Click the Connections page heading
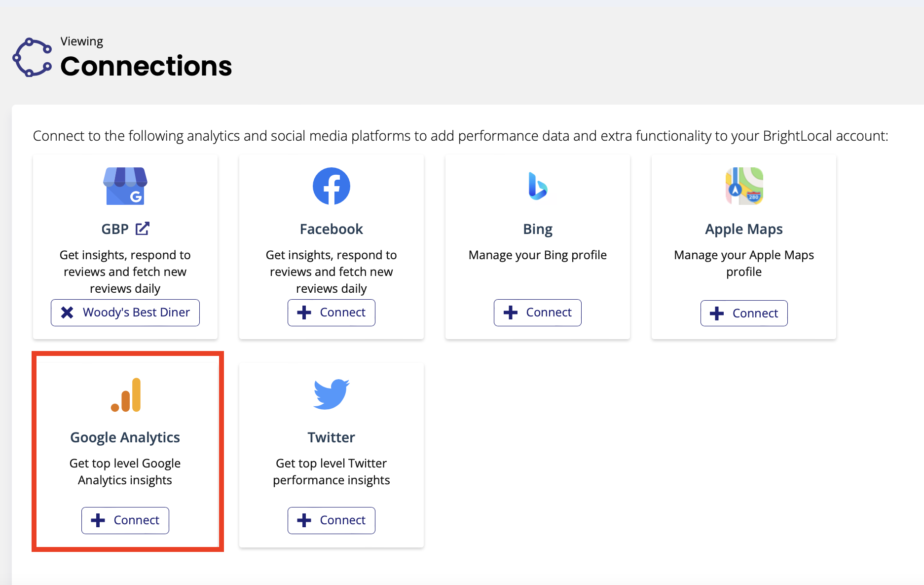The image size is (924, 585). point(146,66)
